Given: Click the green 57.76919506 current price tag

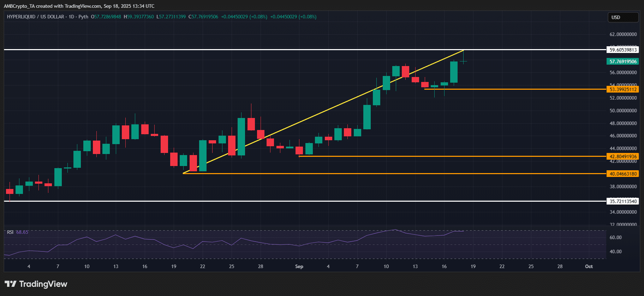Looking at the screenshot, I should tap(623, 61).
